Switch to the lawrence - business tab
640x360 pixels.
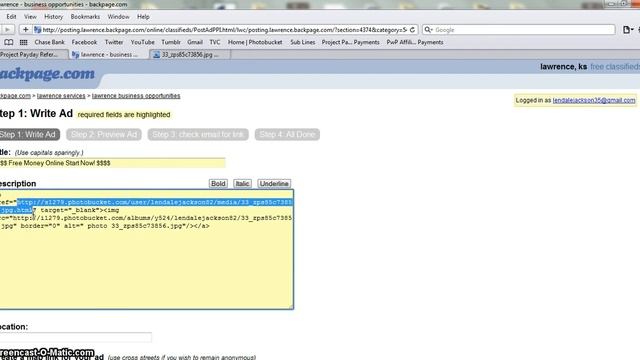(x=109, y=55)
